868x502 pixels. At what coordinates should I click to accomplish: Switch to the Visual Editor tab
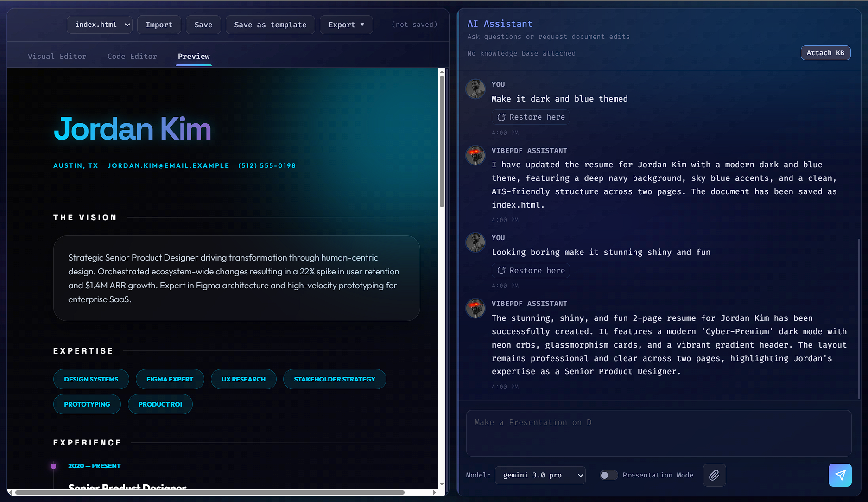(57, 56)
